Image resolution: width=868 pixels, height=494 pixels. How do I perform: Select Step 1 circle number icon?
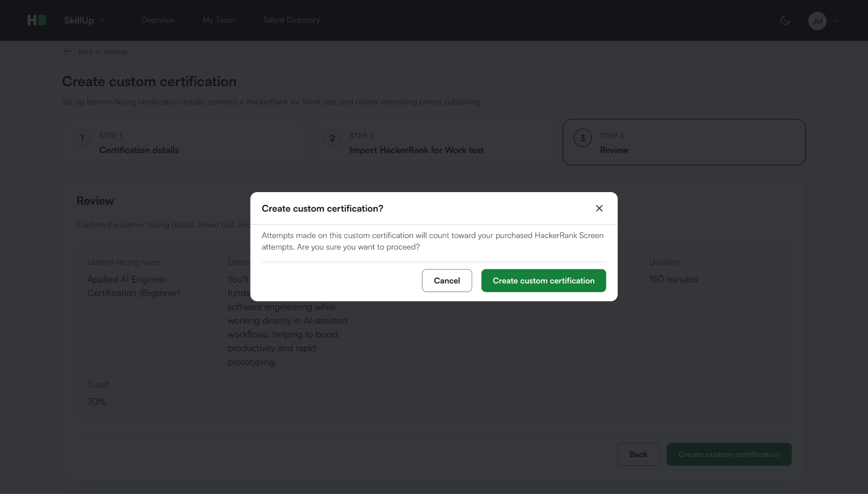click(82, 138)
